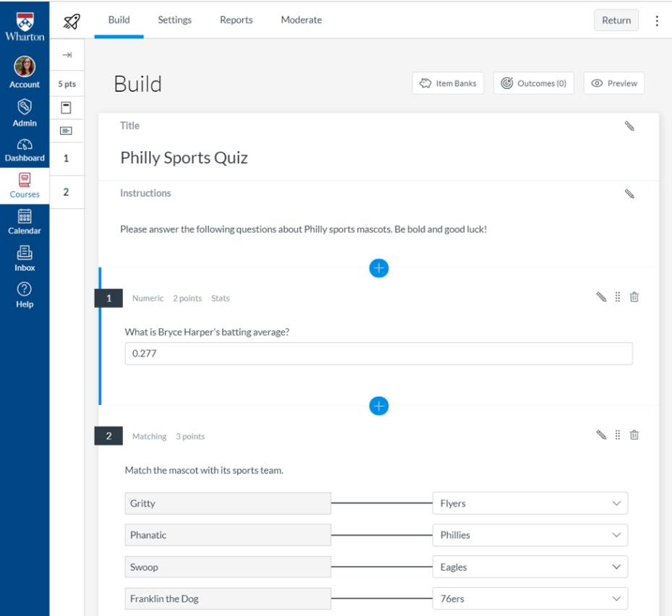Screen dimensions: 672x616
Task: Open the Account profile avatar
Action: [x=25, y=67]
